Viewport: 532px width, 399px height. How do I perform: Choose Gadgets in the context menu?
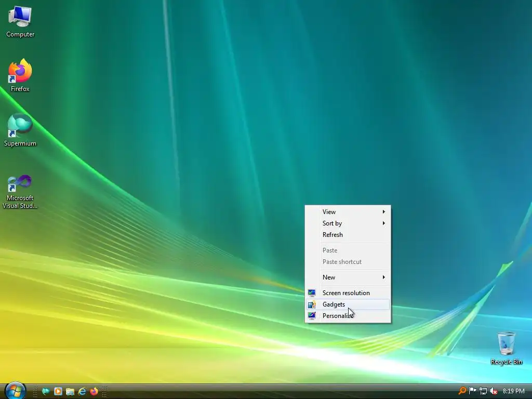tap(348, 304)
